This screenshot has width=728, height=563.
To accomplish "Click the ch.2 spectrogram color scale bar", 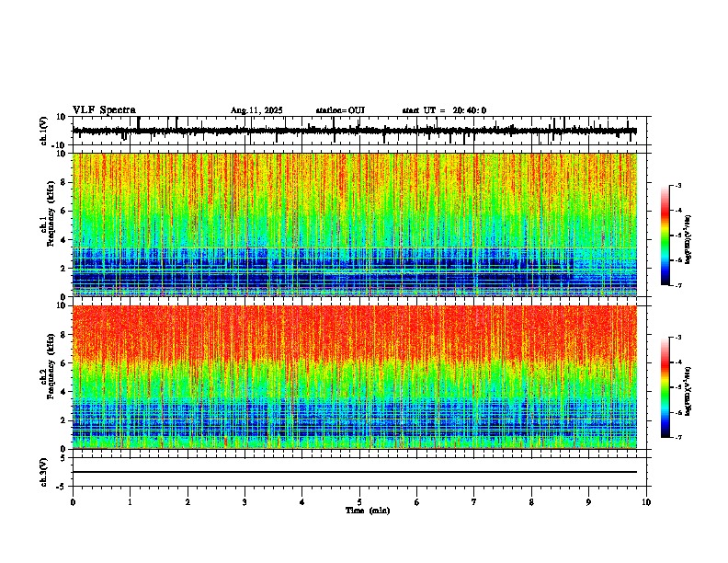I will [x=665, y=387].
